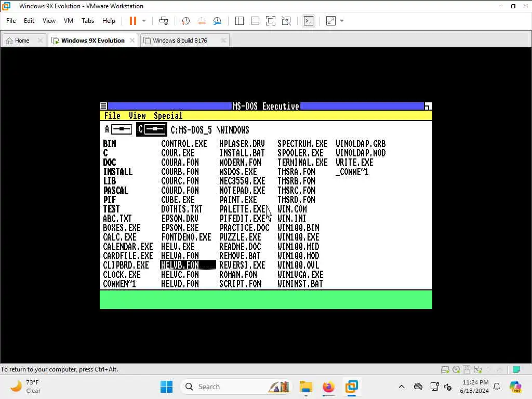Open MS-DOS Executive Special menu
The image size is (532, 399).
point(168,116)
